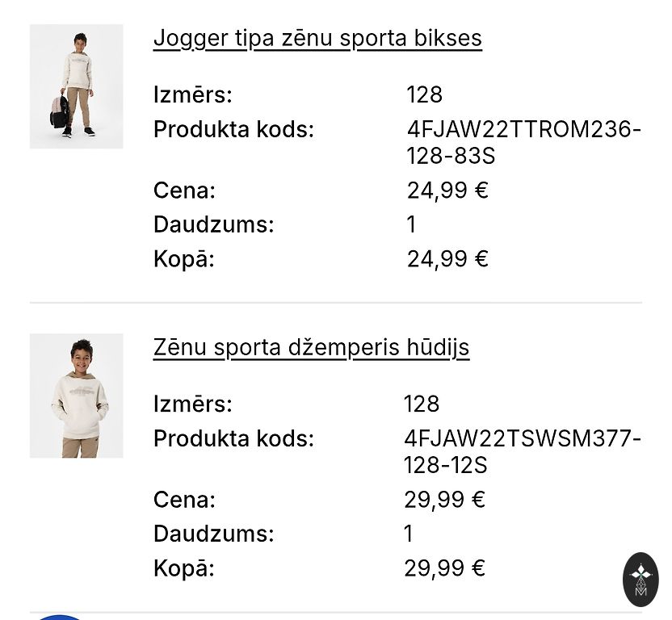Click the Izmērs label under the hoodie
Screen dimensions: 672x620
(x=192, y=404)
